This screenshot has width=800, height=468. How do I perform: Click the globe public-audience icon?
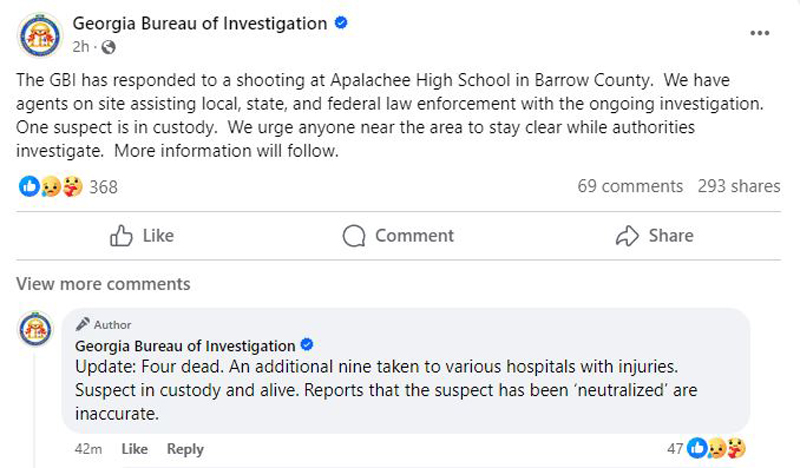pyautogui.click(x=108, y=47)
